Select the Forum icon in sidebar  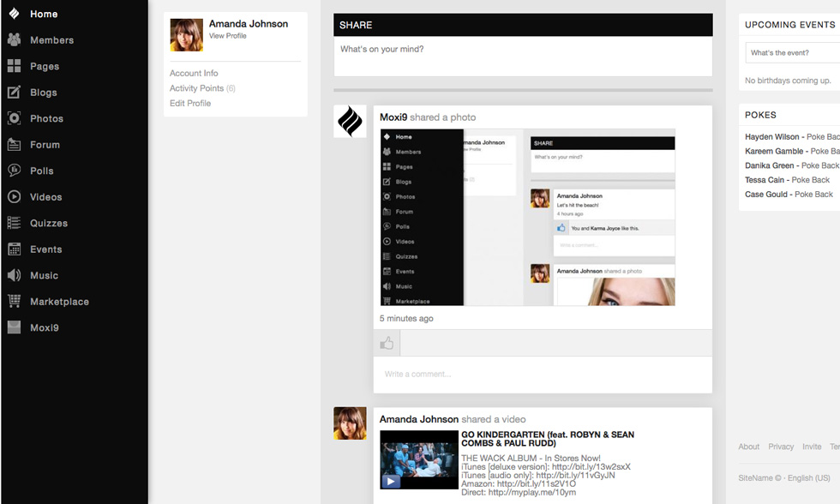pos(14,145)
